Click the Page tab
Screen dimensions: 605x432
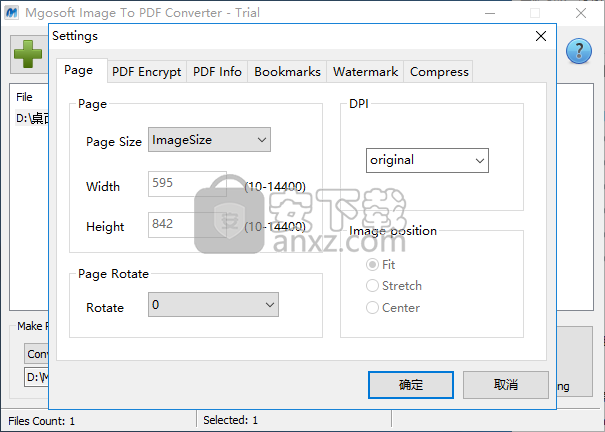coord(79,71)
